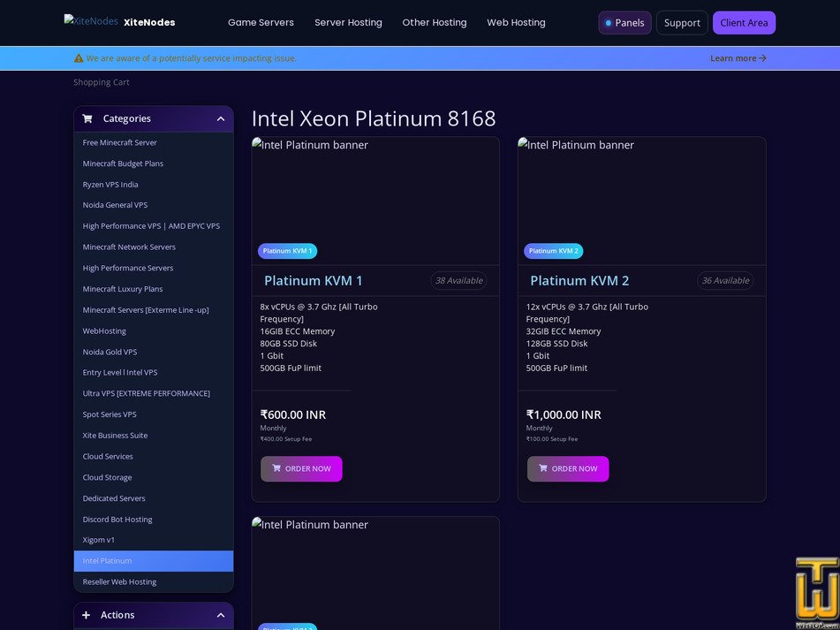The width and height of the screenshot is (840, 630).
Task: Open the Client Area
Action: pyautogui.click(x=744, y=23)
